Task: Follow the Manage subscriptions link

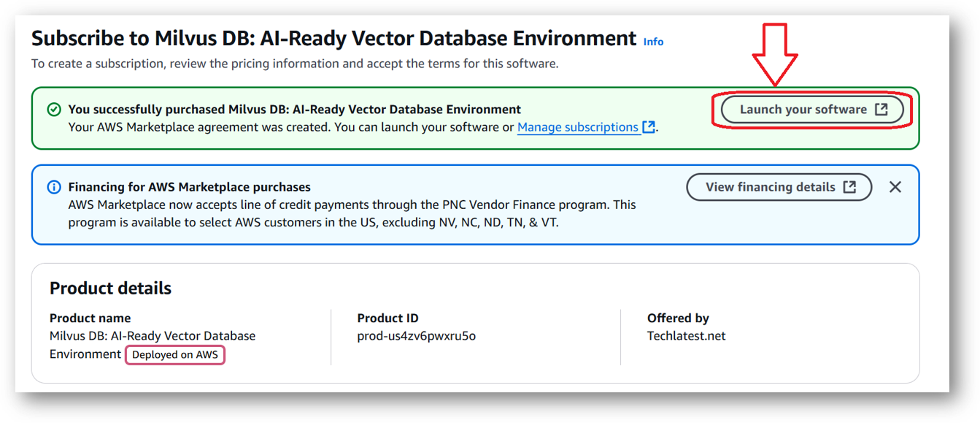Action: click(x=578, y=127)
